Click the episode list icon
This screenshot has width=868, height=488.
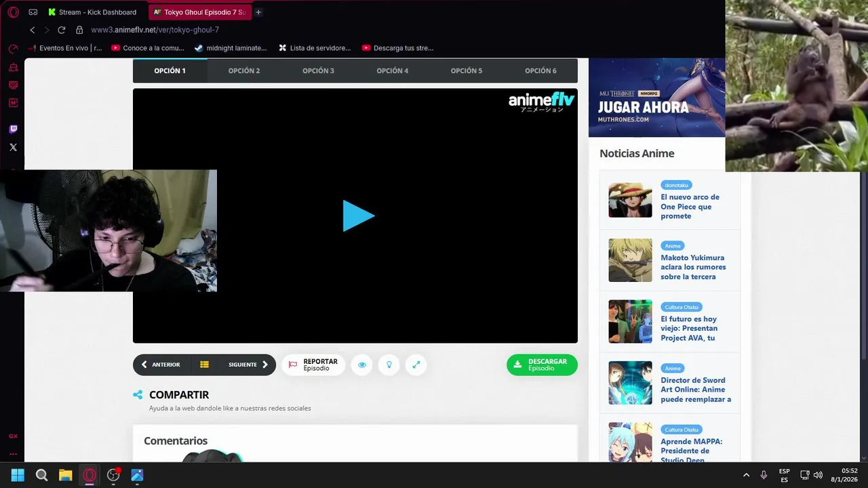point(204,365)
